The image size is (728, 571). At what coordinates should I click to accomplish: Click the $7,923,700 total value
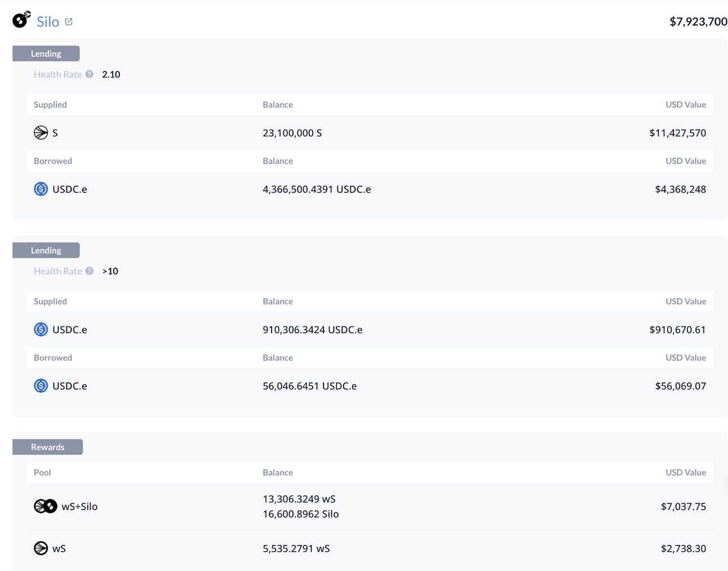pos(698,21)
